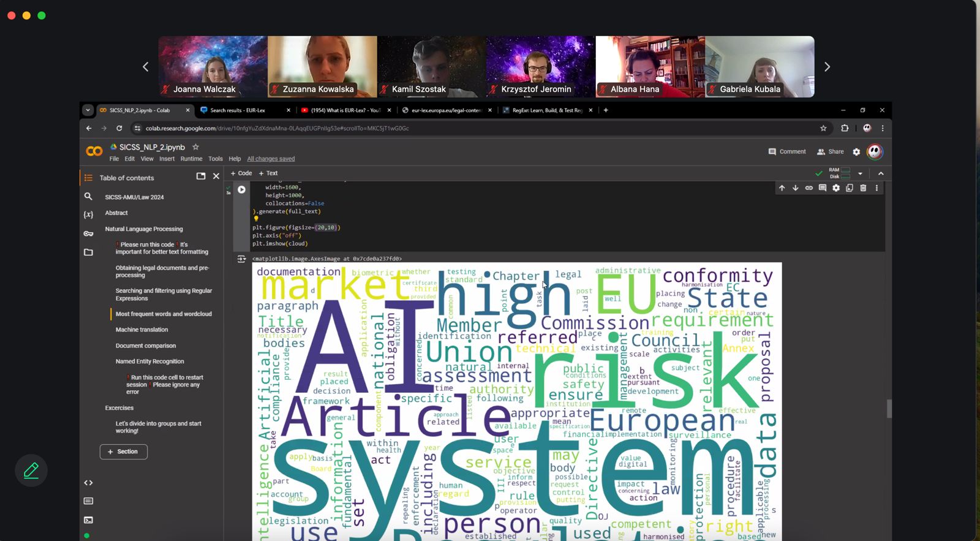This screenshot has width=980, height=541.
Task: Open browser Extensions icon
Action: click(x=845, y=128)
